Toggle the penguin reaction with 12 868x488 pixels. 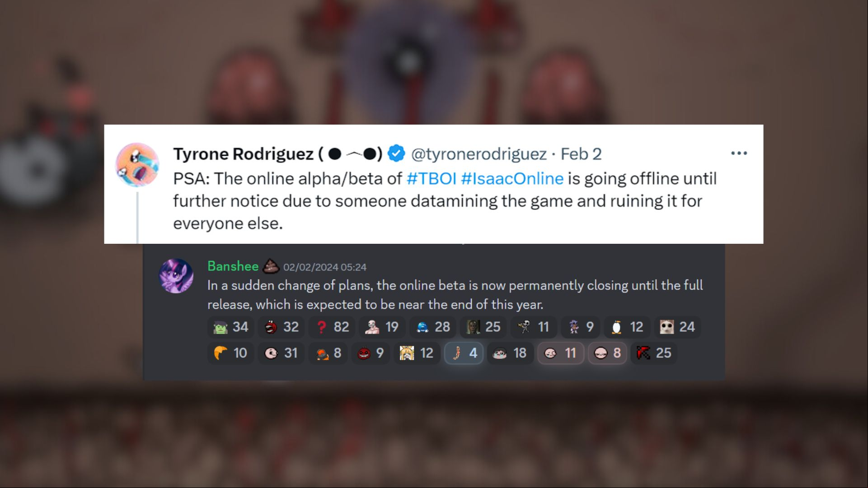627,327
